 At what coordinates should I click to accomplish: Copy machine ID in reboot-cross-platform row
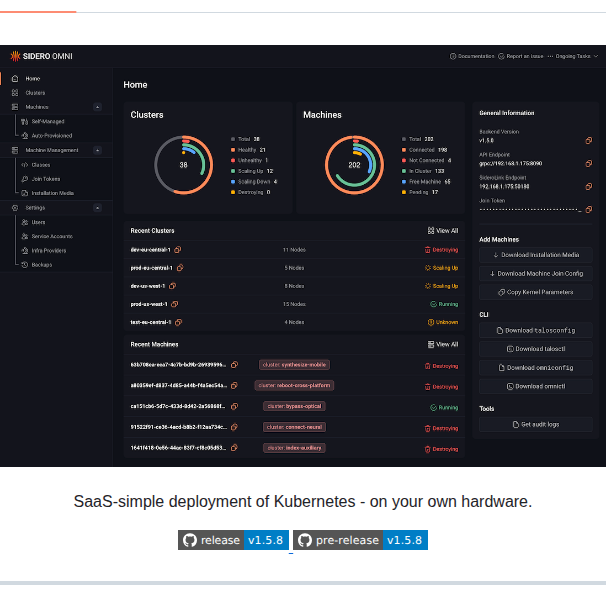pos(234,386)
